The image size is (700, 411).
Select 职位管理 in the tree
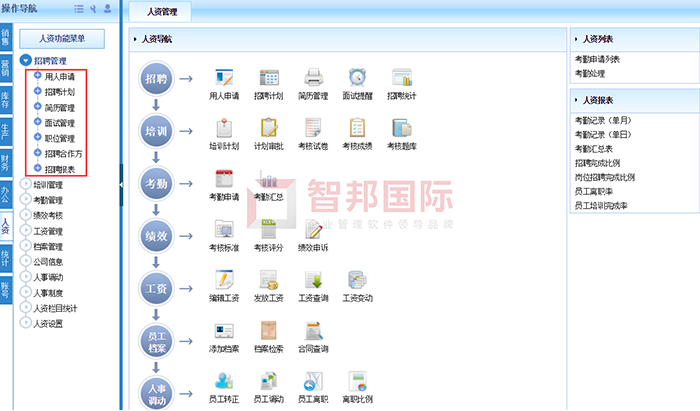(60, 138)
